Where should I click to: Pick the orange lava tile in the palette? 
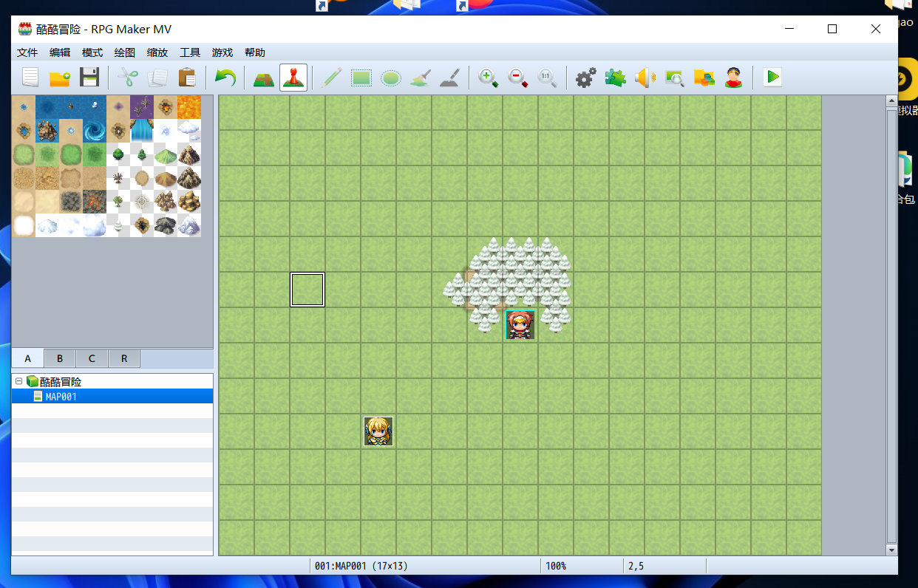tap(189, 107)
